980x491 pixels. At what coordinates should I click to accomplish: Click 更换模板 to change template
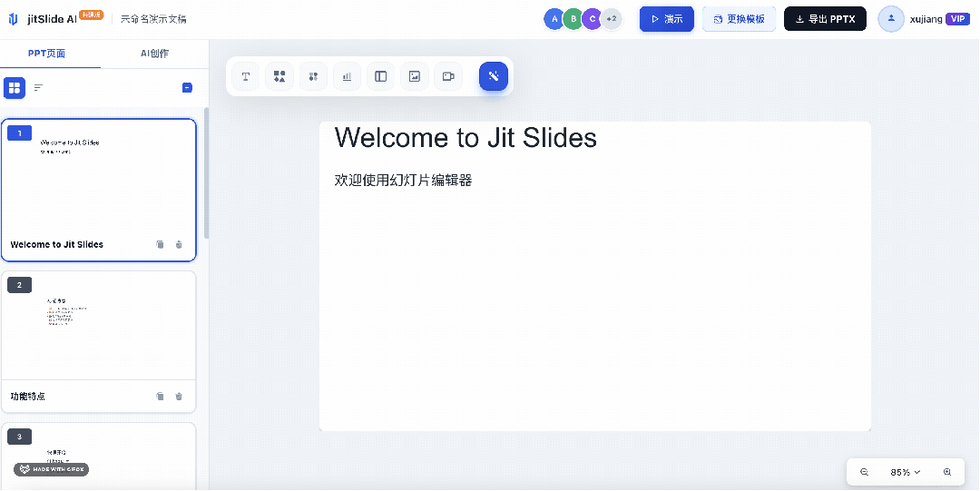pos(740,19)
